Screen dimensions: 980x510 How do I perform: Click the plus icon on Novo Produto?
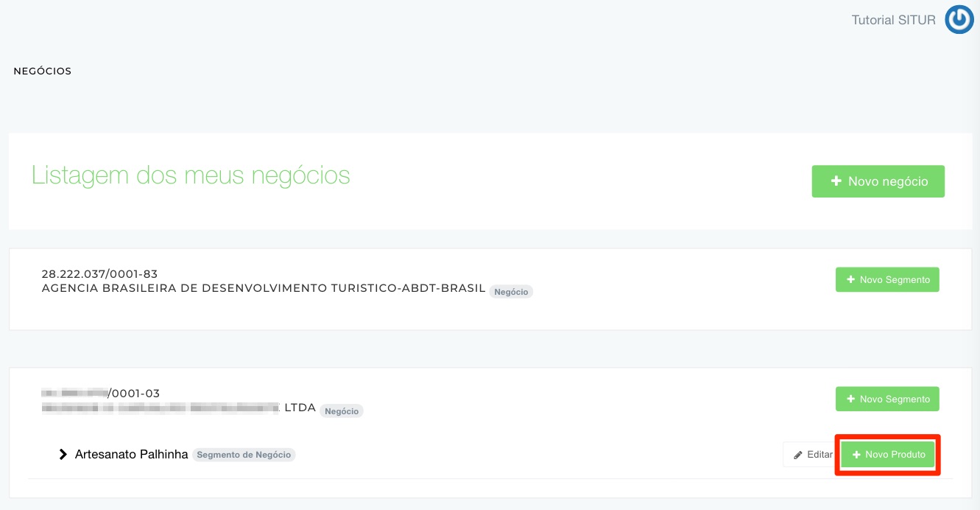[x=856, y=455]
